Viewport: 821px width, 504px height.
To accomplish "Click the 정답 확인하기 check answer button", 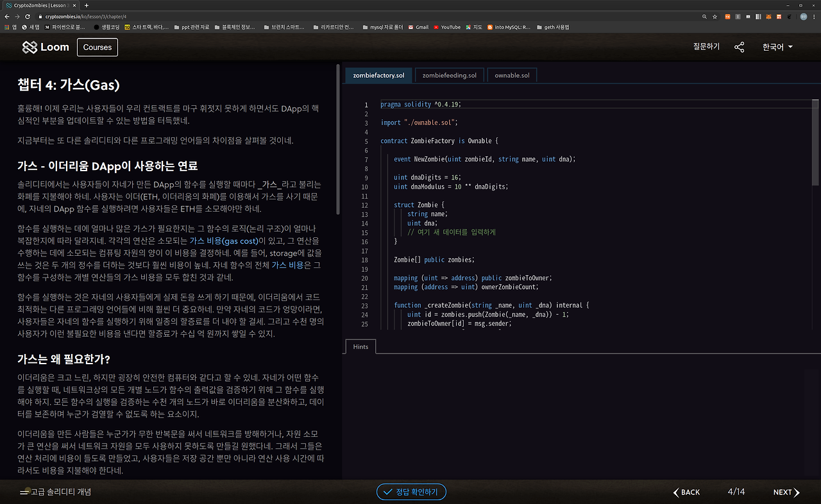I will [x=411, y=492].
